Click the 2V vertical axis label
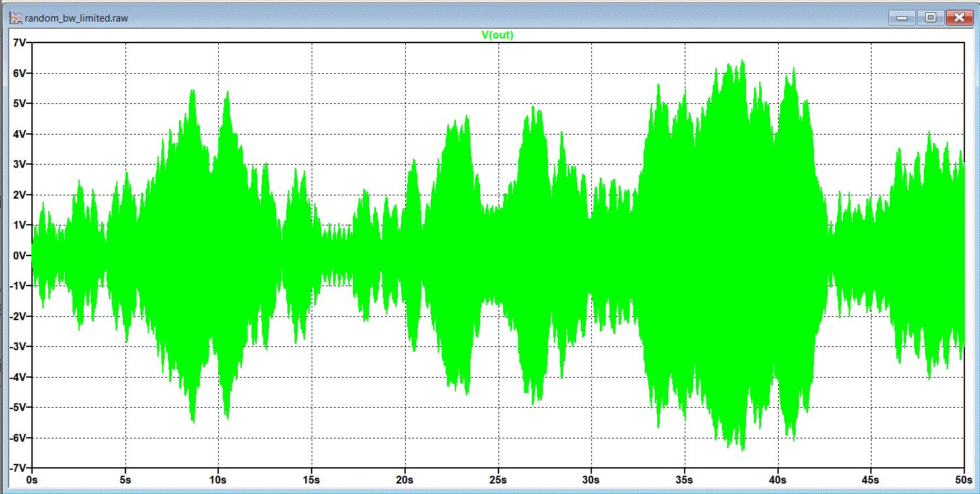The height and width of the screenshot is (494, 980). [18, 195]
